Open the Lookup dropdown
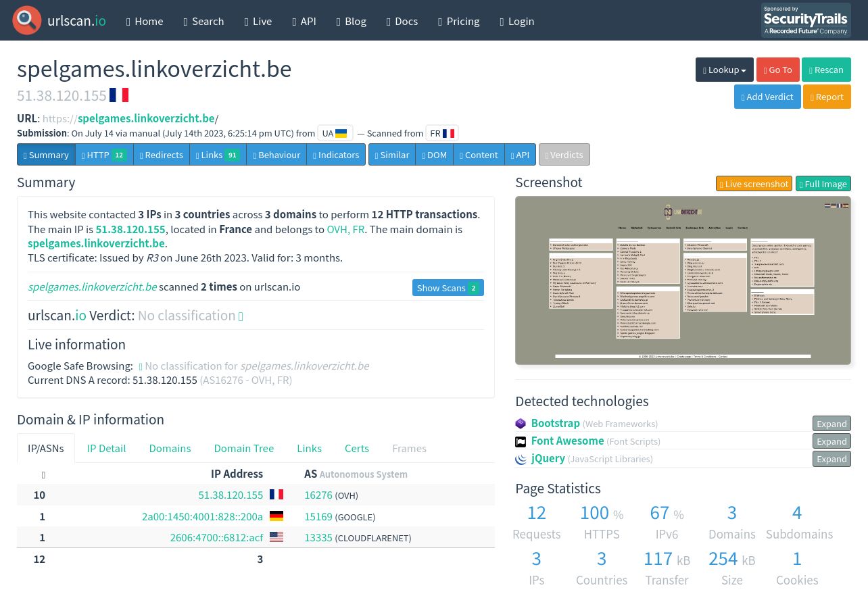The width and height of the screenshot is (868, 594). click(725, 70)
